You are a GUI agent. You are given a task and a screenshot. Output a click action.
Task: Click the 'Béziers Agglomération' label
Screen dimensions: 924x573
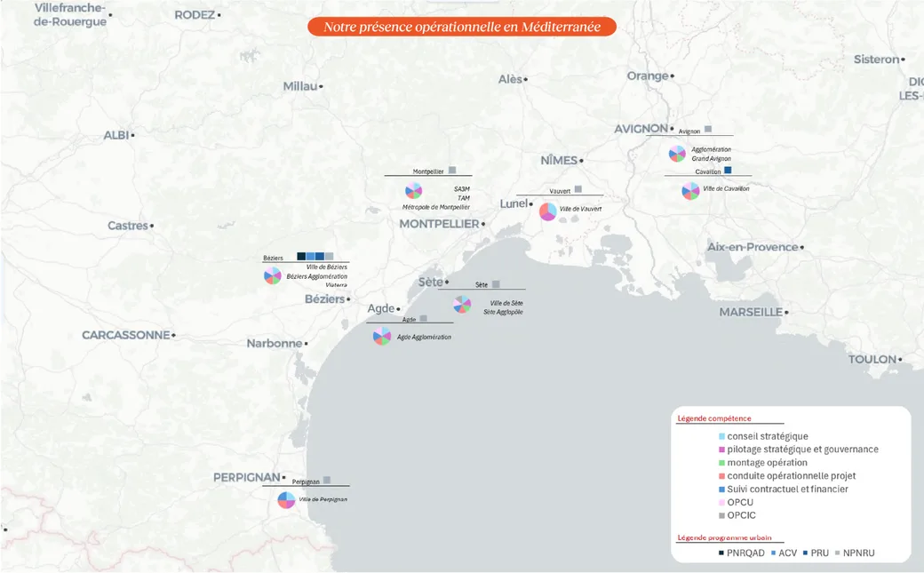click(x=317, y=276)
